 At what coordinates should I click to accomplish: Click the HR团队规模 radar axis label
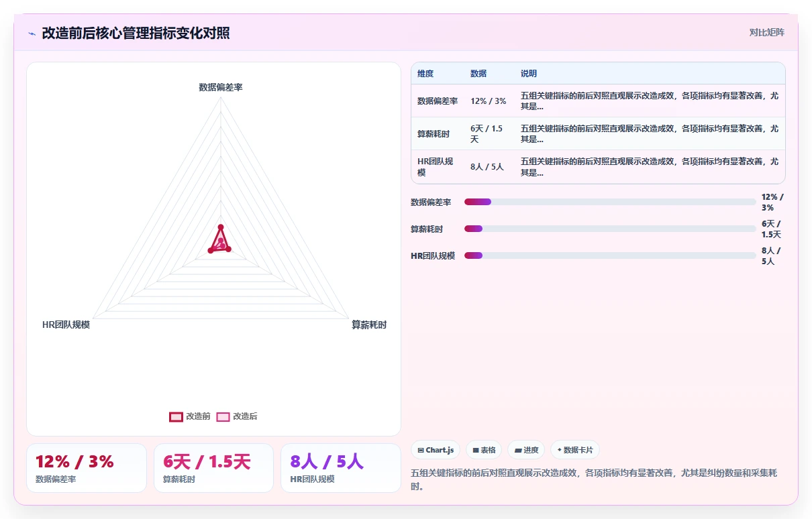pos(66,325)
